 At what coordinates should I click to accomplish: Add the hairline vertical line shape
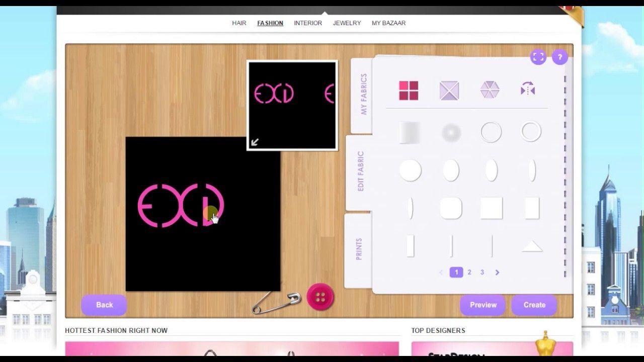pos(492,246)
